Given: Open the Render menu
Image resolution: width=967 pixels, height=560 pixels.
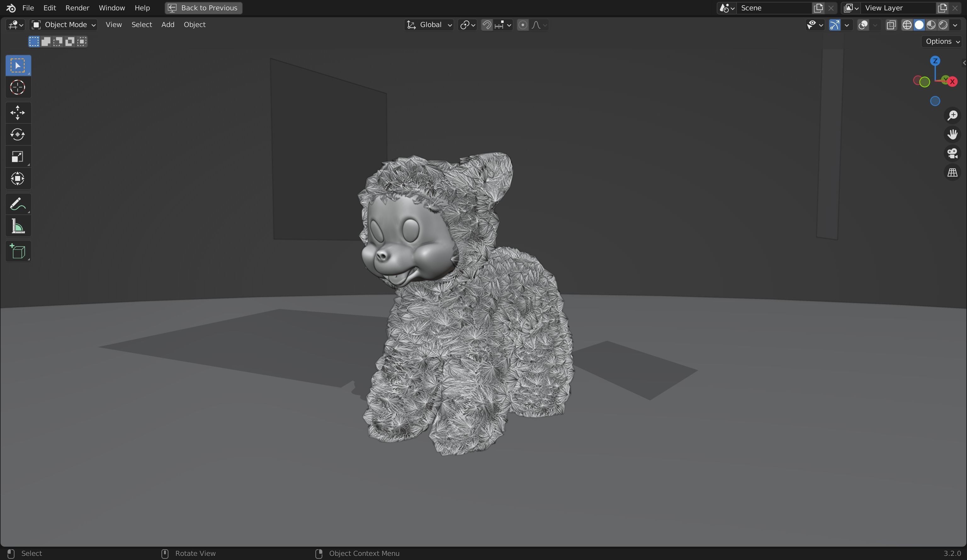Looking at the screenshot, I should (x=77, y=8).
